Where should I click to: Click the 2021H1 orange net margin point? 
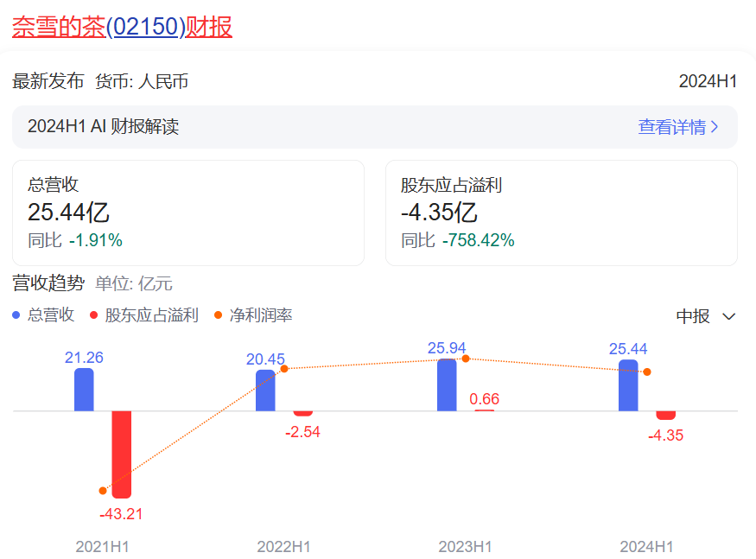pos(103,491)
